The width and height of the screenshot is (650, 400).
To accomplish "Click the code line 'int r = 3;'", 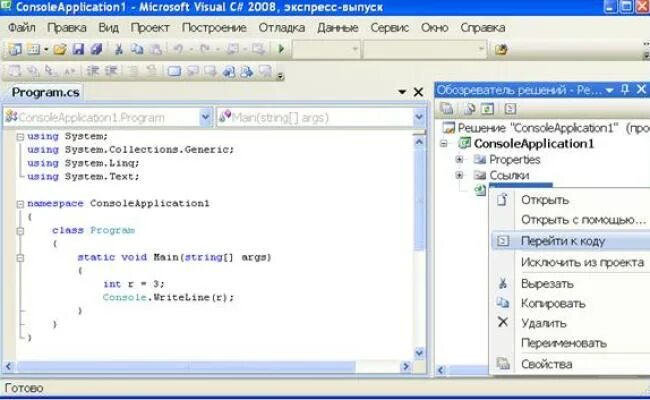I will (x=134, y=284).
